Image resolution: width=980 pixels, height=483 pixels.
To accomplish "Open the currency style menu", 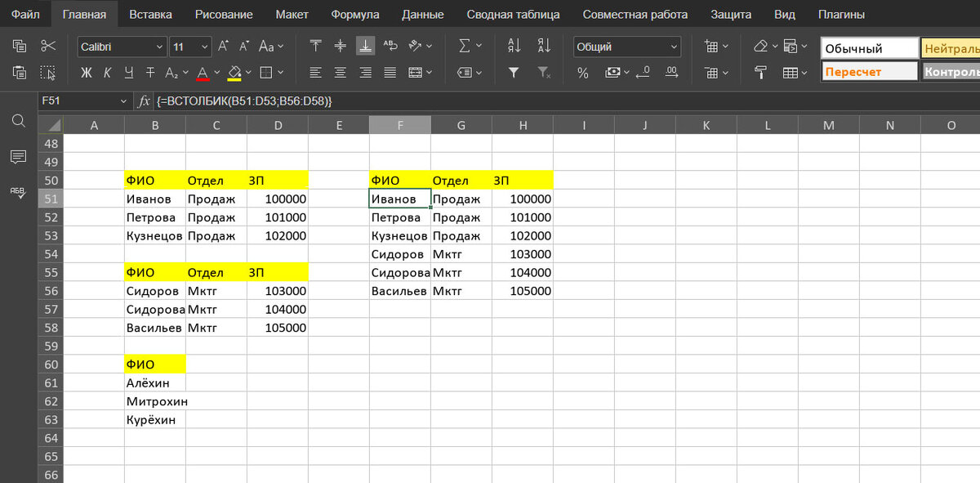I will click(617, 73).
